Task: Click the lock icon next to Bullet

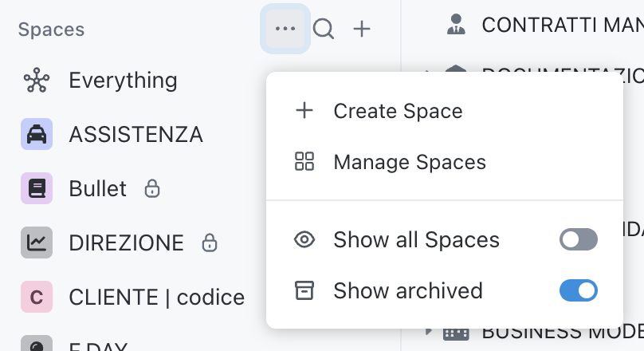Action: (152, 189)
